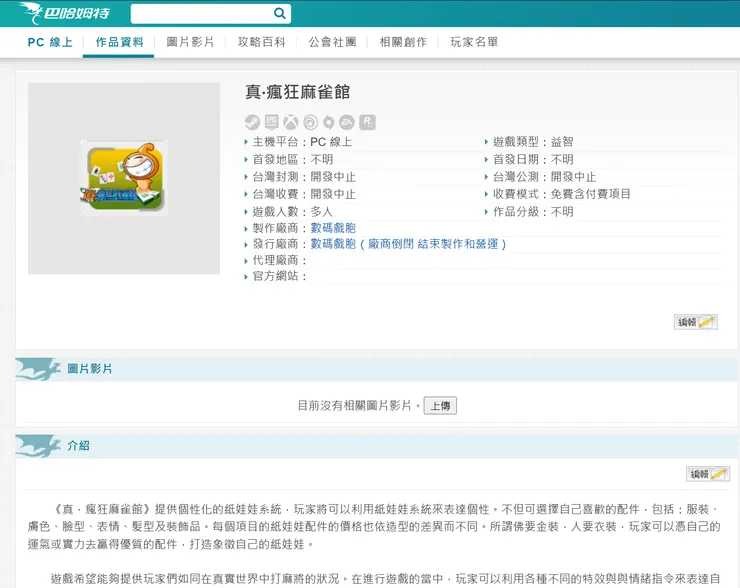Click 編輯 button in game info box
740x588 pixels.
(x=696, y=322)
